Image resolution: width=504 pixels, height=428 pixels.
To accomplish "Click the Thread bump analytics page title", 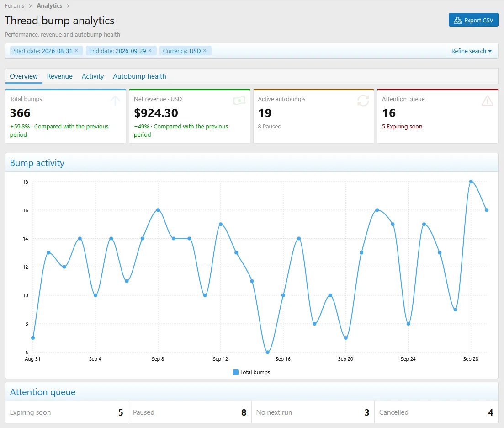I will pos(59,21).
